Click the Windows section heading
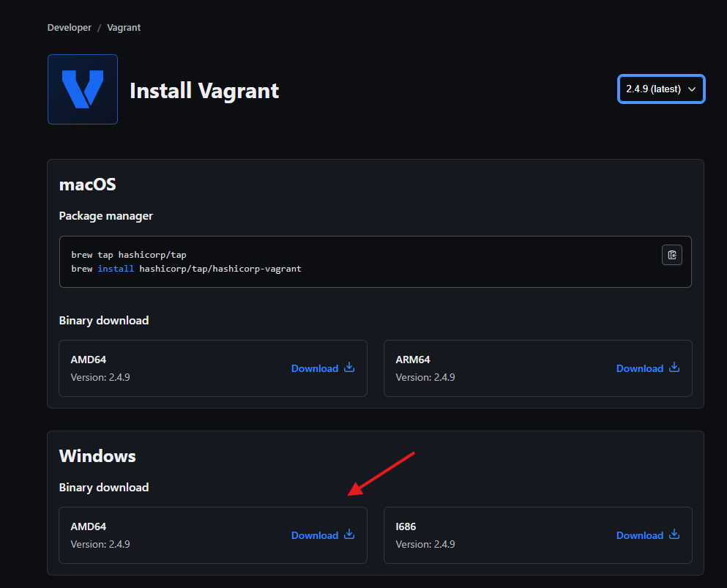Screen dimensions: 727x588 tap(97, 455)
